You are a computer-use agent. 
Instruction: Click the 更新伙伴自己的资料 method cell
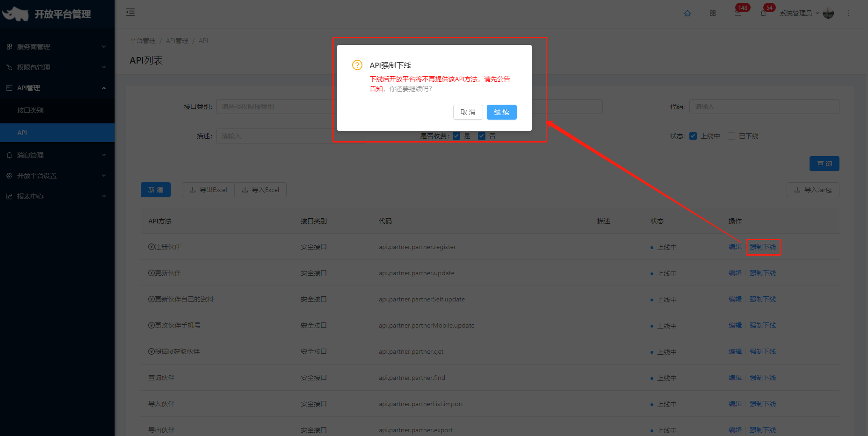click(181, 299)
